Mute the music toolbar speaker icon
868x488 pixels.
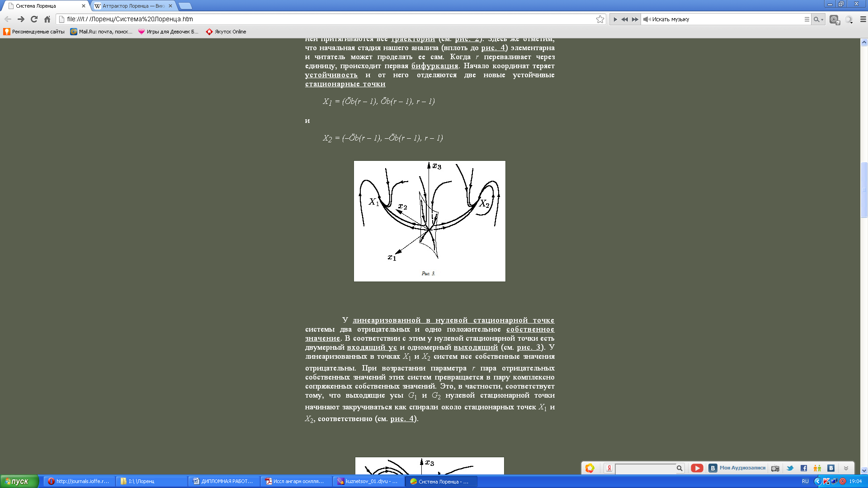coord(647,19)
